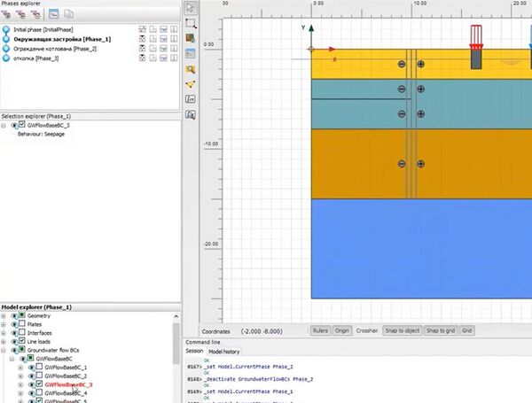Click the delete phase icon in Phases explorer
Viewport: 532px width, 403px height.
35,15
